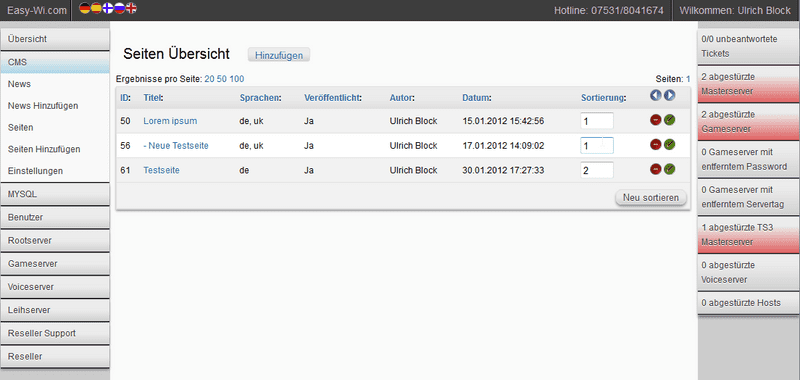Switch language via Spanish flag icon
Image resolution: width=800 pixels, height=380 pixels.
[96, 8]
